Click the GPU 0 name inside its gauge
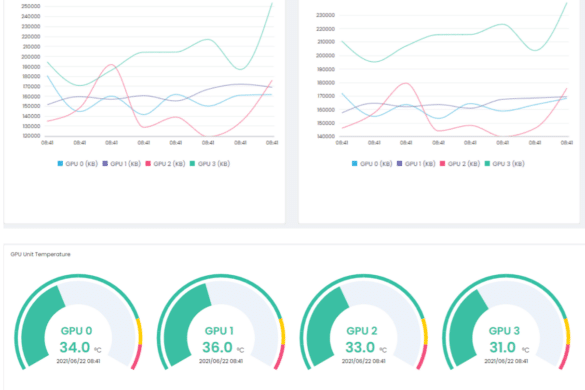This screenshot has height=390, width=585. click(76, 331)
